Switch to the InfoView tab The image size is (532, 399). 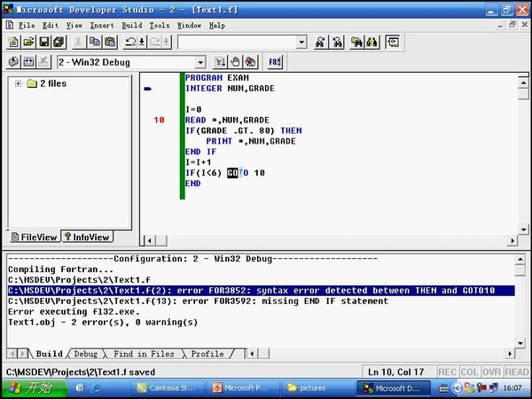pos(87,237)
